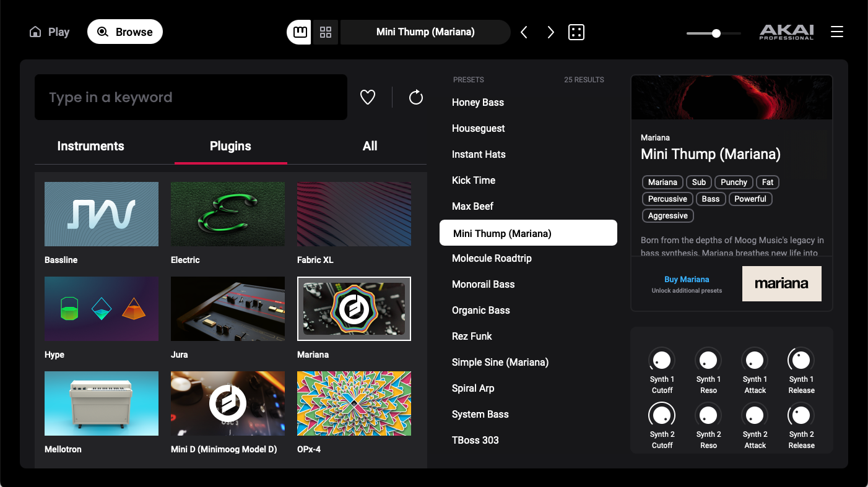868x487 pixels.
Task: Click the AKAI Professional logo
Action: [787, 32]
